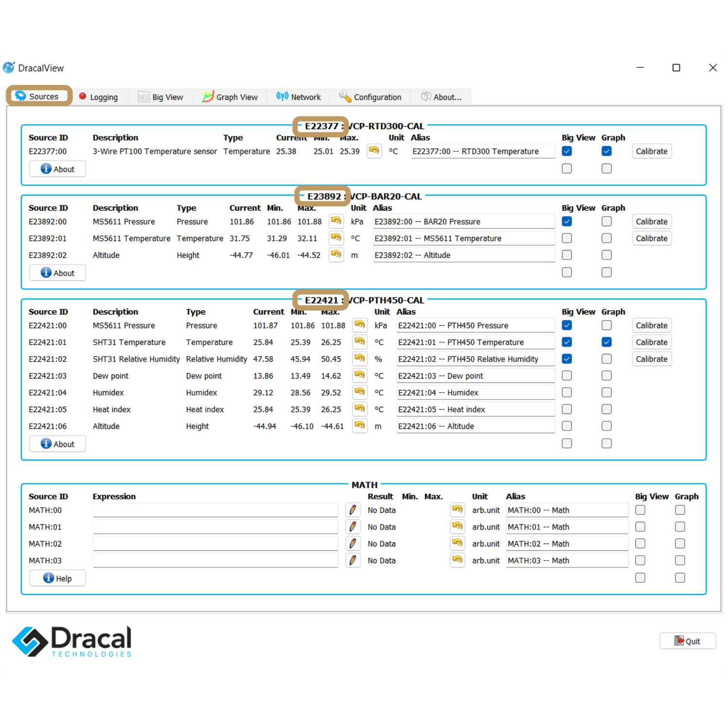Reset min/max for MATH:02 row

click(x=457, y=544)
